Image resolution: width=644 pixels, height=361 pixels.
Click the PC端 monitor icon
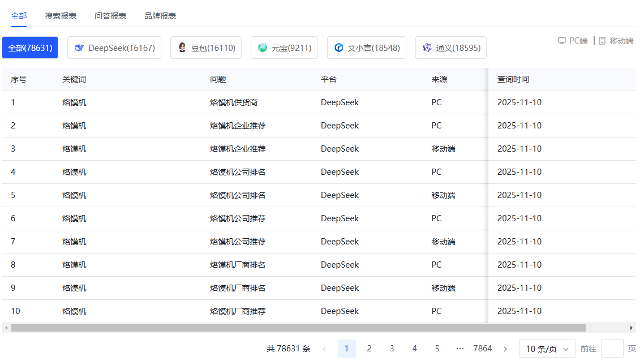(x=561, y=40)
